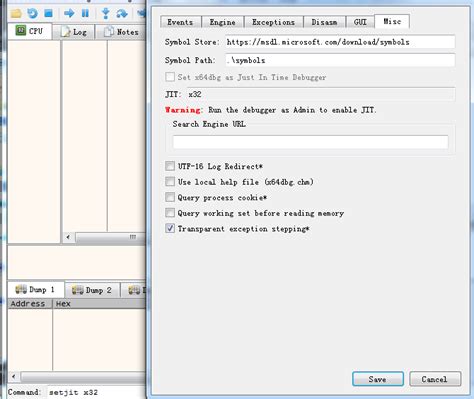Cancel the settings dialog
Image resolution: width=474 pixels, height=399 pixels.
click(435, 379)
